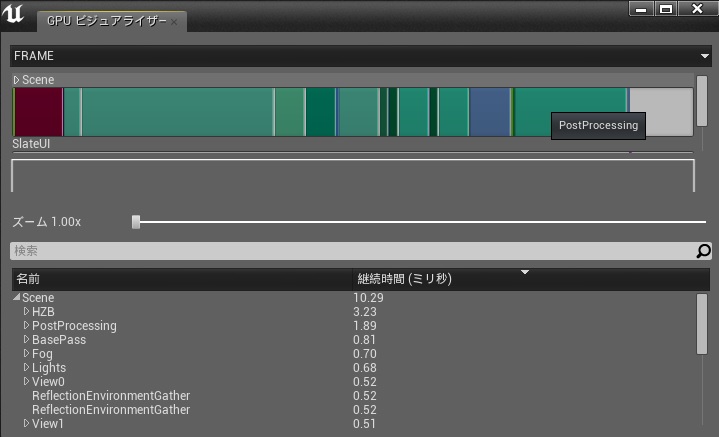Expand the View0 tree node
Image resolution: width=719 pixels, height=437 pixels.
pos(26,381)
